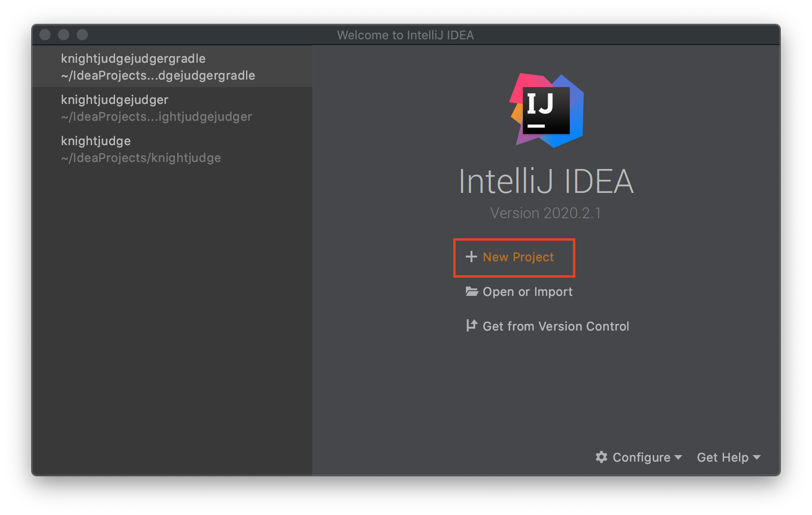Click the IntelliJ IDEA logo
Image resolution: width=812 pixels, height=515 pixels.
point(546,110)
